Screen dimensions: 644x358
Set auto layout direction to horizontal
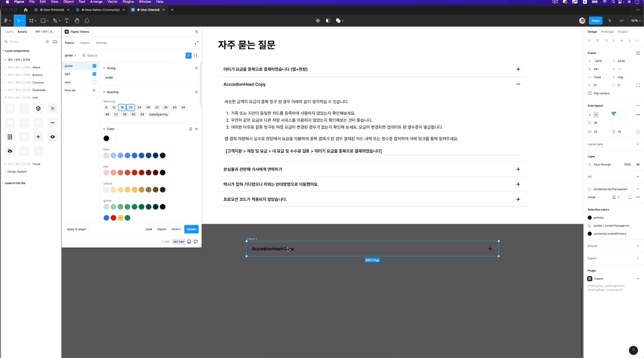[x=596, y=115]
